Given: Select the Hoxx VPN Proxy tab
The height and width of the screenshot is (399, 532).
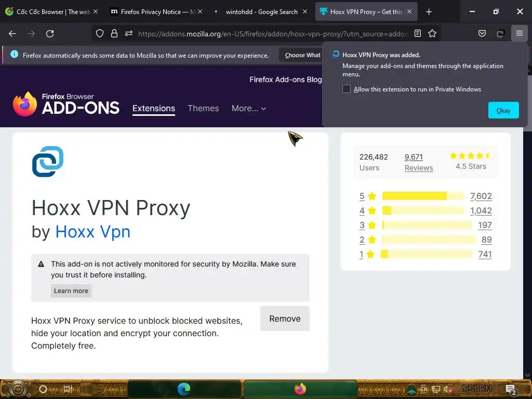Looking at the screenshot, I should (366, 11).
